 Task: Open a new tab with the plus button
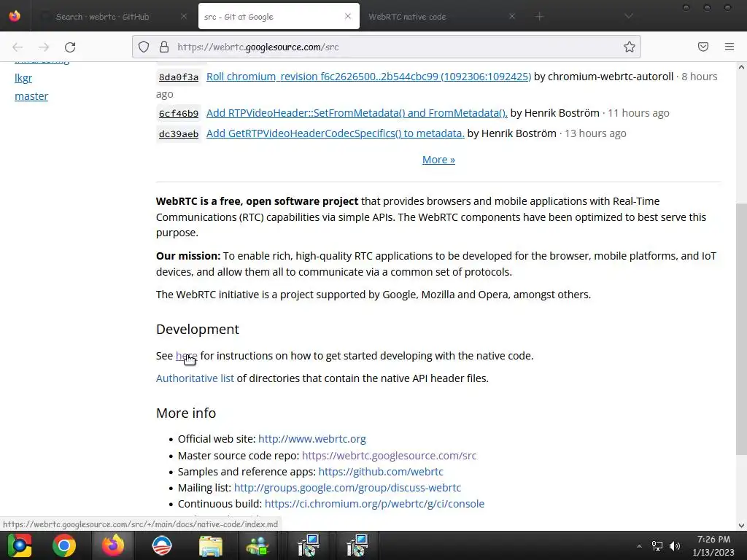[539, 17]
